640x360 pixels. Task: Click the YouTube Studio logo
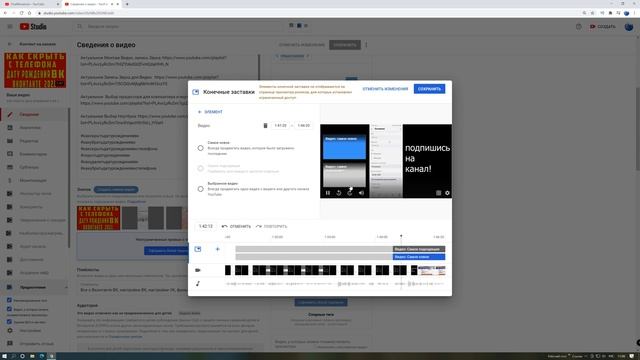point(33,27)
